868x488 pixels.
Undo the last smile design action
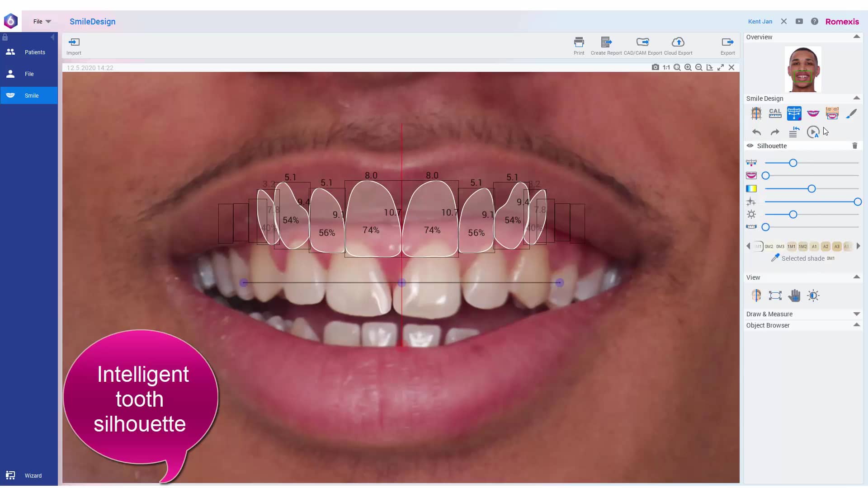(x=756, y=132)
